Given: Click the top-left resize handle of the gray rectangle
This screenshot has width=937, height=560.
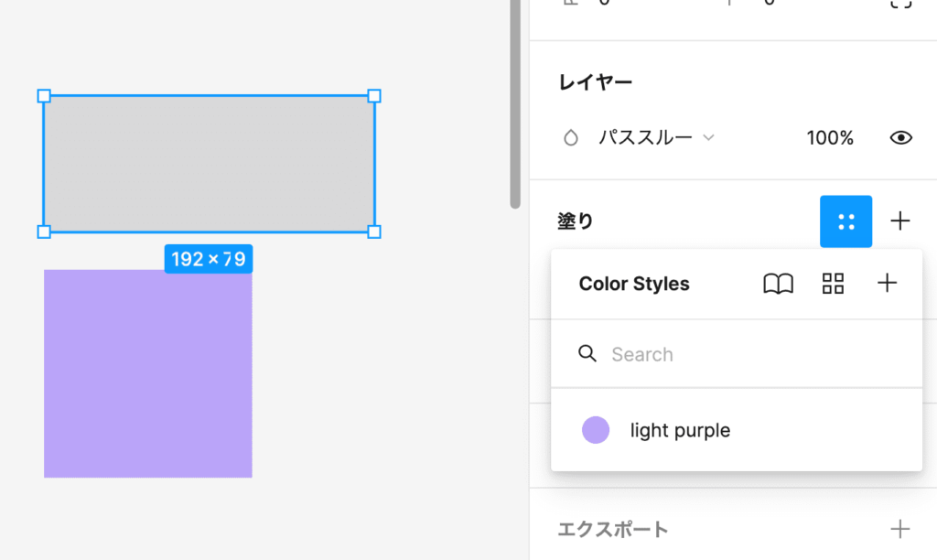Looking at the screenshot, I should pos(44,96).
